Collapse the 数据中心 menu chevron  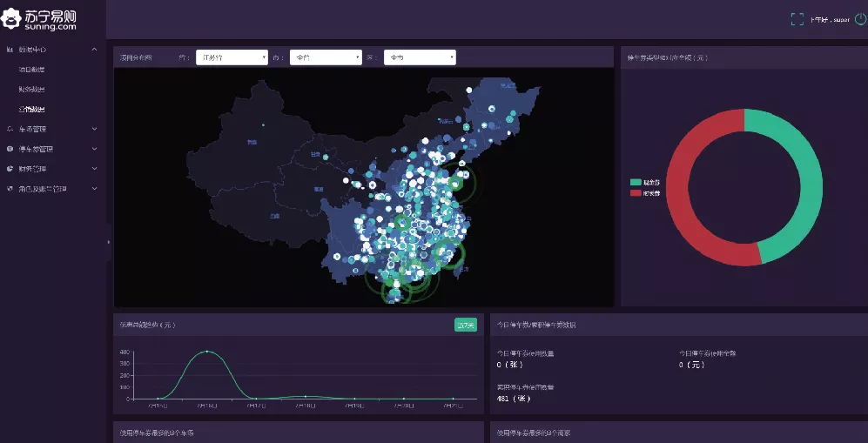coord(95,50)
